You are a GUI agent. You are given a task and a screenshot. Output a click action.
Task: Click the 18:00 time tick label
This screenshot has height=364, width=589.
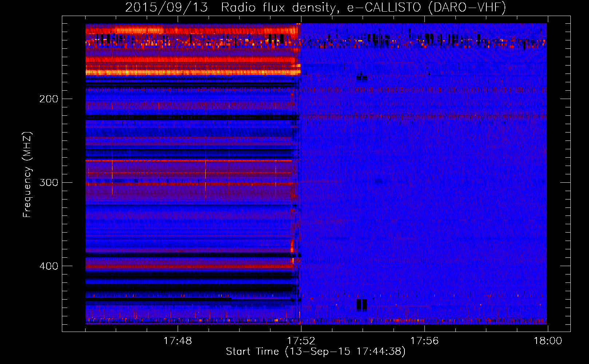point(548,341)
